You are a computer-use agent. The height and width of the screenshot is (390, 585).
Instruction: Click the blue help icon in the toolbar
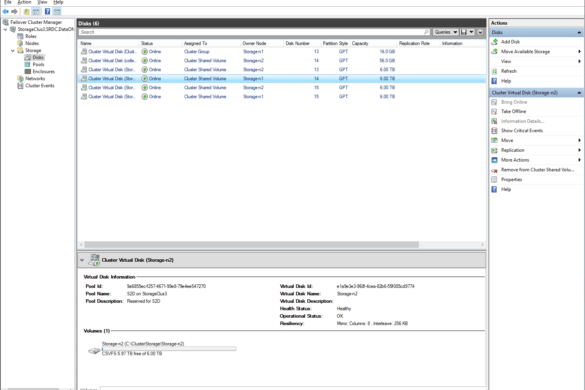pyautogui.click(x=47, y=12)
